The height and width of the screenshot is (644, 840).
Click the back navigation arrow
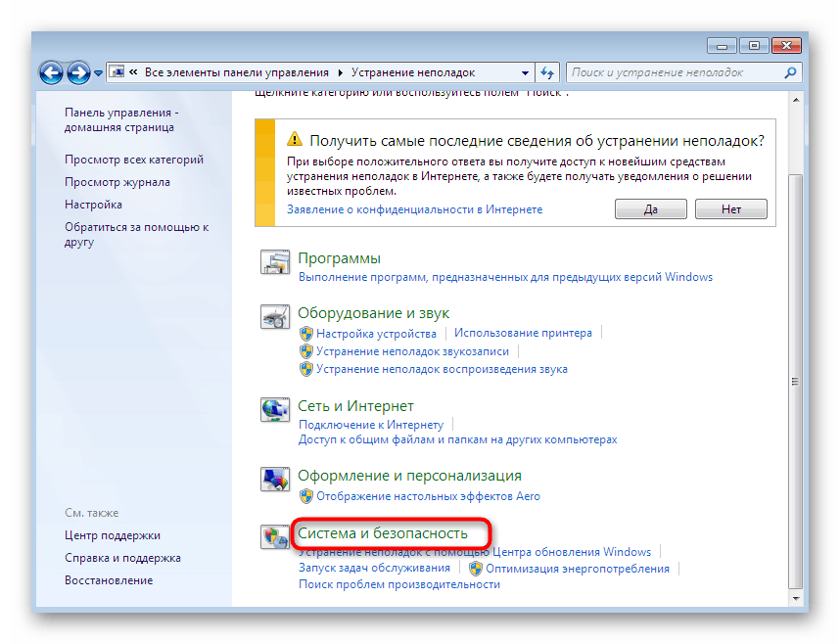(50, 72)
